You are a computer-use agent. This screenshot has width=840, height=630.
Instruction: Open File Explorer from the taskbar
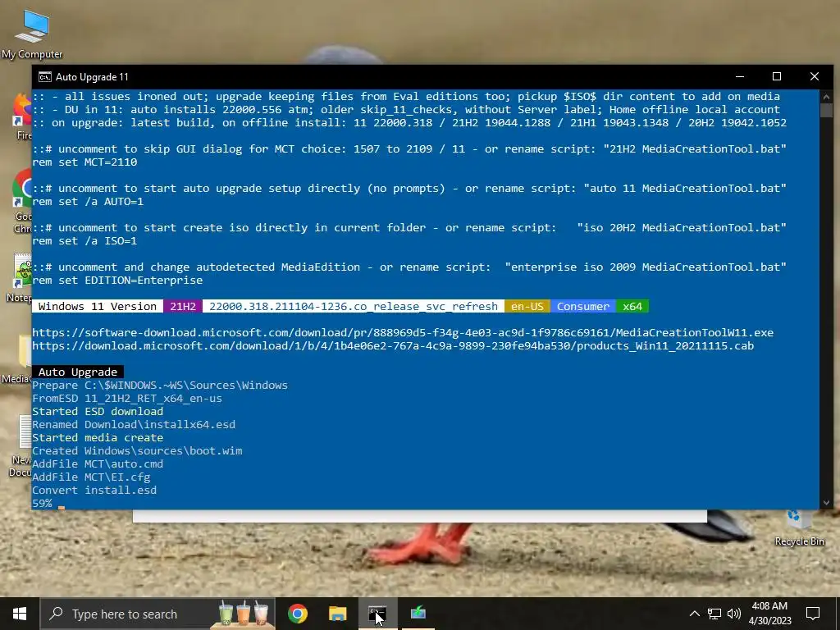337,614
